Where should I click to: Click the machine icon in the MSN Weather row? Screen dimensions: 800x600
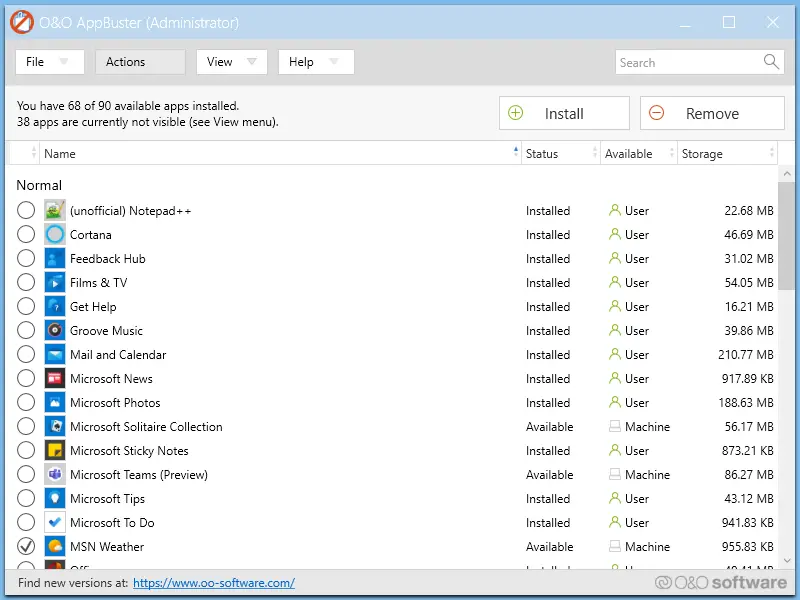pyautogui.click(x=615, y=546)
